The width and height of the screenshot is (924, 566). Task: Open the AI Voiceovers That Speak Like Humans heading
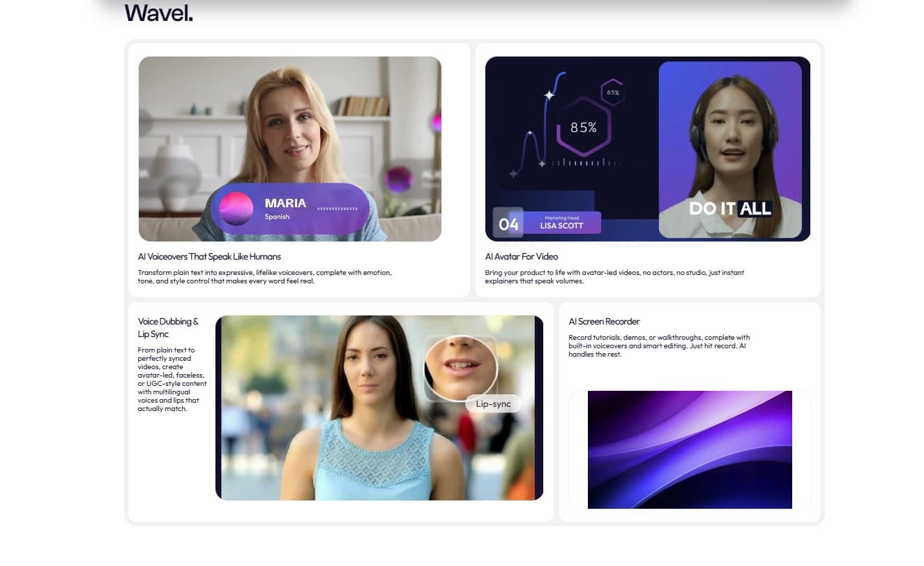point(209,257)
